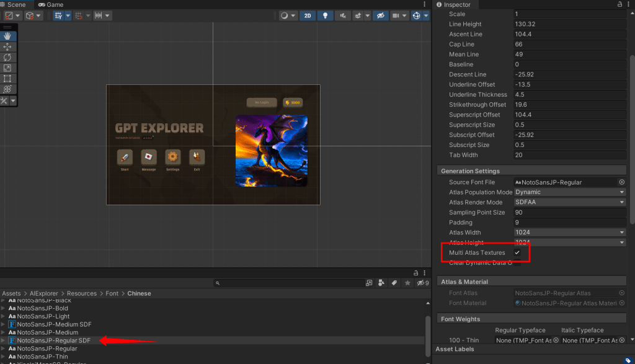This screenshot has height=364, width=635.
Task: Click the handle rotation cube icon
Action: pyautogui.click(x=30, y=16)
